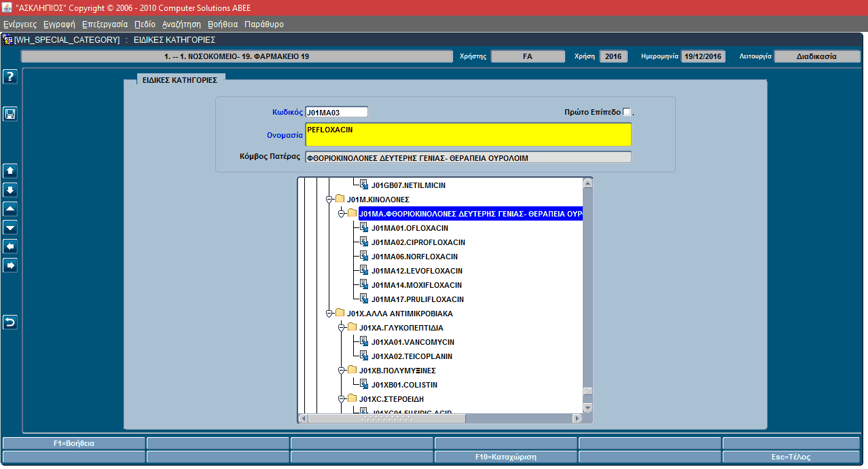The width and height of the screenshot is (868, 469).
Task: Collapse the J01X.ΑΛΛΑ ΑΝΤΙΜΙΚΡΟΒΙΑΚΑ node
Action: pyautogui.click(x=329, y=314)
